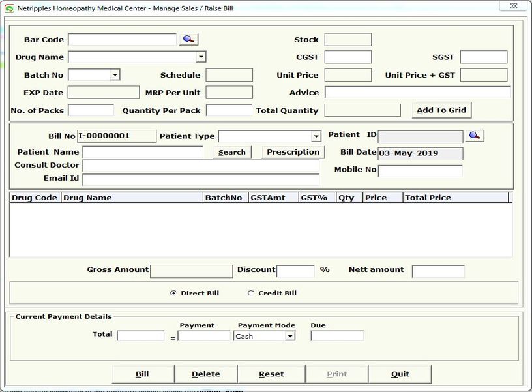This screenshot has height=392, width=532.
Task: Click the Consult Doctor input field
Action: tap(201, 166)
